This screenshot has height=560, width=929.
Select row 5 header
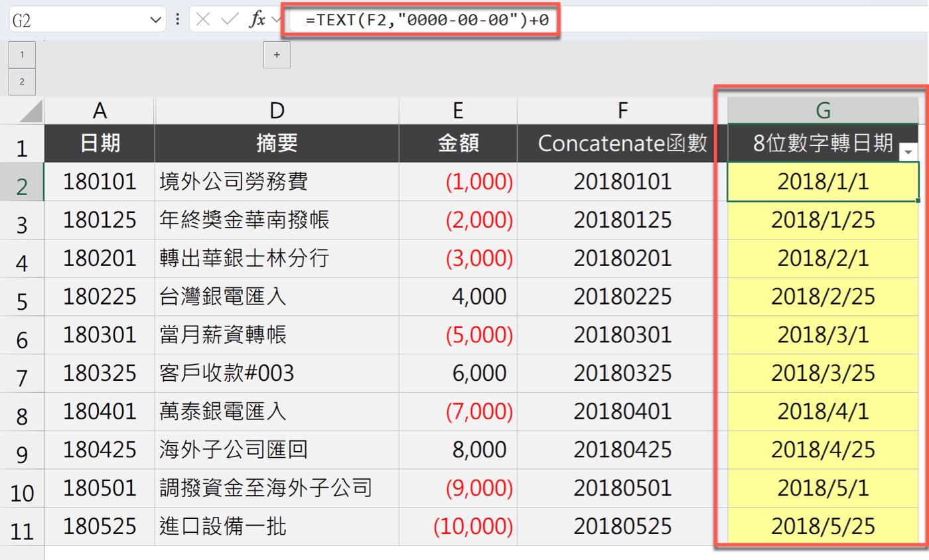pyautogui.click(x=22, y=297)
